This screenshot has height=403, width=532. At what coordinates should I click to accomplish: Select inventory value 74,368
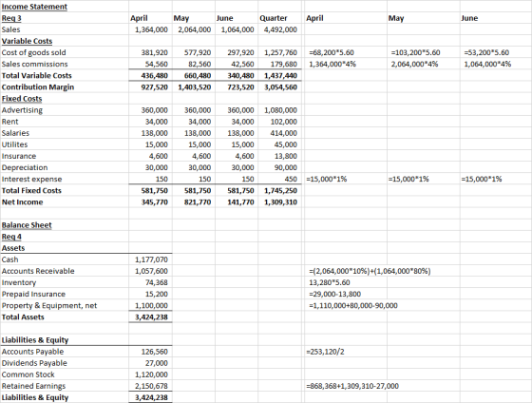point(157,283)
